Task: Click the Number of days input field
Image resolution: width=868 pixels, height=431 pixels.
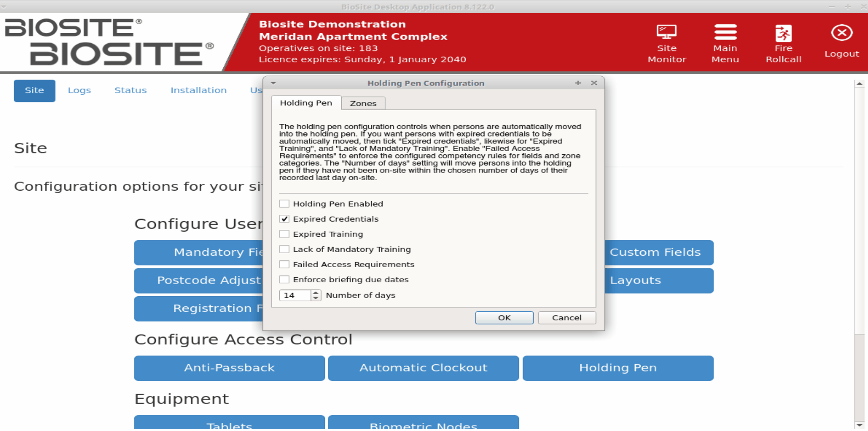Action: 295,295
